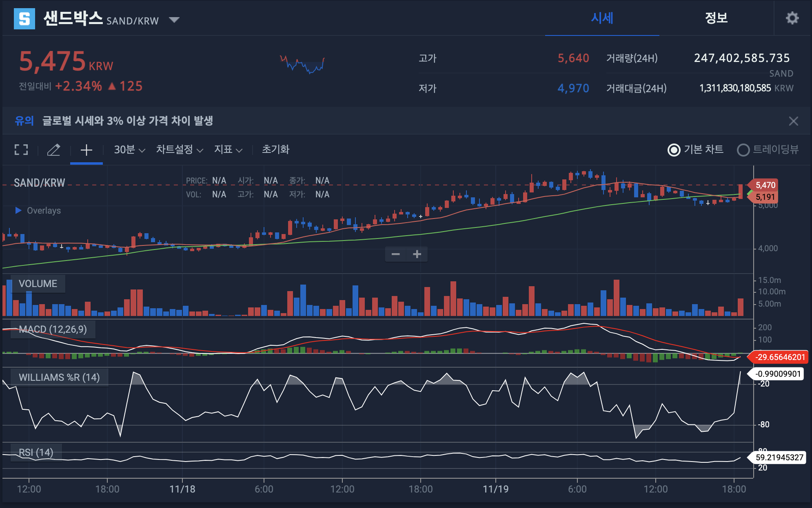The height and width of the screenshot is (508, 812).
Task: Open the SAND/KRW market selector dropdown
Action: (x=174, y=20)
